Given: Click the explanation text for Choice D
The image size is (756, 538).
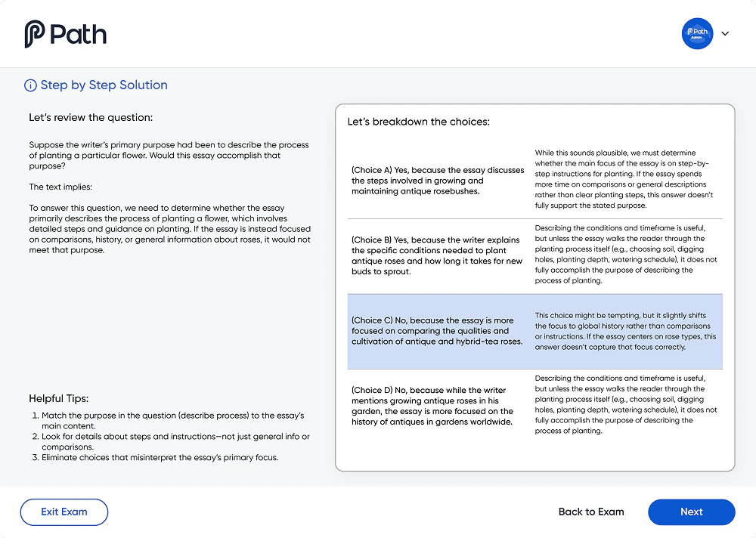Looking at the screenshot, I should click(625, 404).
